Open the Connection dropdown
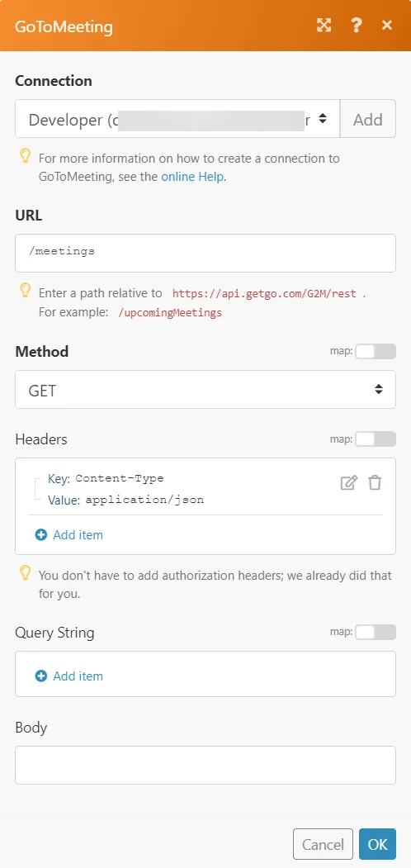Image resolution: width=411 pixels, height=868 pixels. pos(177,118)
